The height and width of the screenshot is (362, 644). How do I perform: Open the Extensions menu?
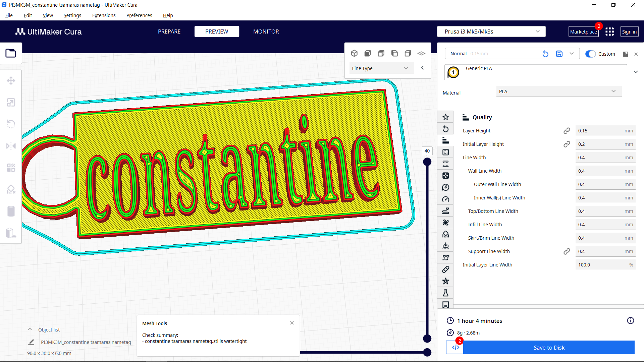tap(103, 15)
